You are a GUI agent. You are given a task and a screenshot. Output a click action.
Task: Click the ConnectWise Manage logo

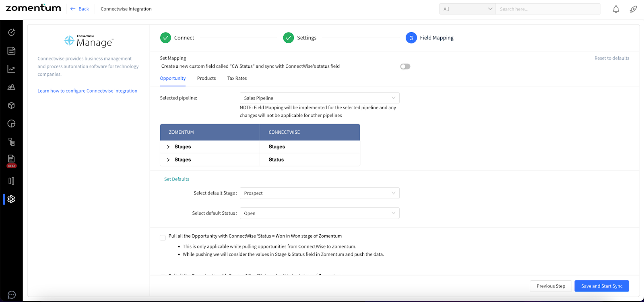89,41
